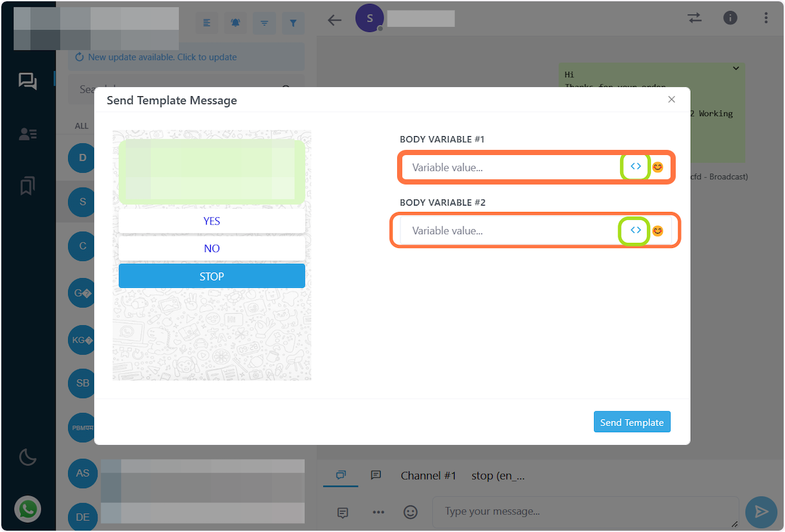This screenshot has height=532, width=785.
Task: Open the chat with avatar KG
Action: pyautogui.click(x=82, y=340)
